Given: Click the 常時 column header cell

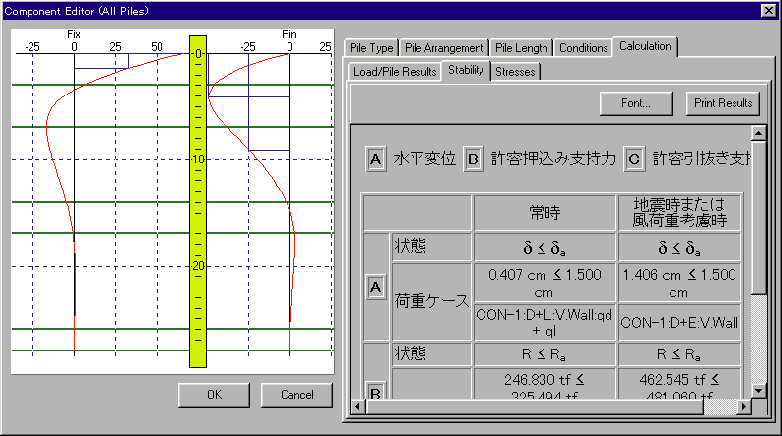Looking at the screenshot, I should 543,213.
